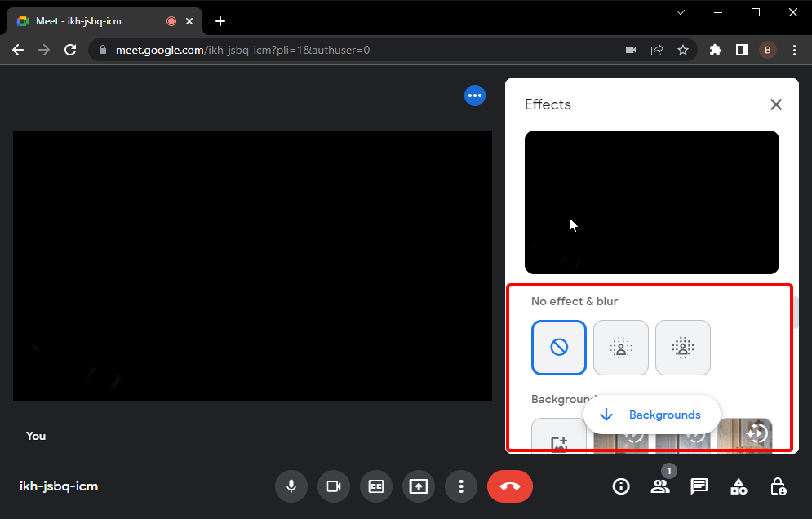Select the No effect option
This screenshot has height=519, width=812.
click(559, 348)
